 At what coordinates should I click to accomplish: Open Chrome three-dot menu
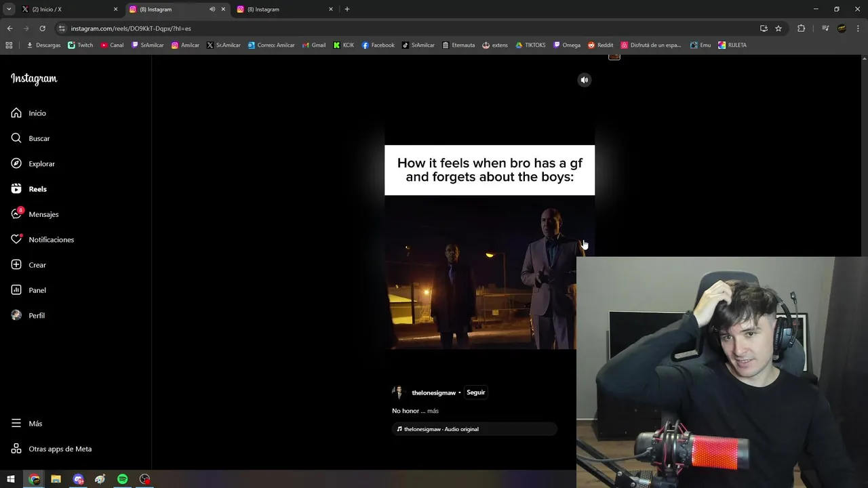click(x=858, y=28)
